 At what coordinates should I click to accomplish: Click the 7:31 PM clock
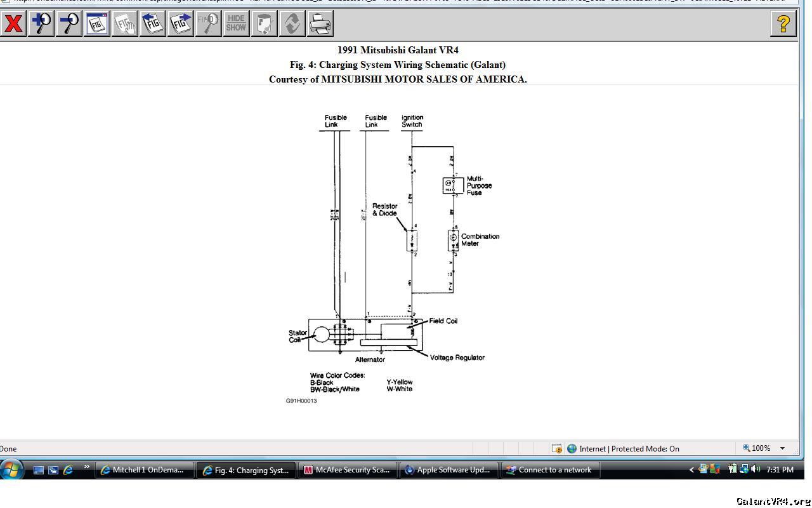click(780, 470)
